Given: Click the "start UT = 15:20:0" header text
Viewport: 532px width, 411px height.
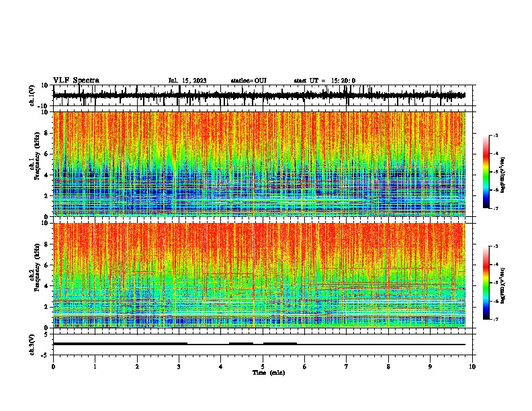Looking at the screenshot, I should coord(324,81).
